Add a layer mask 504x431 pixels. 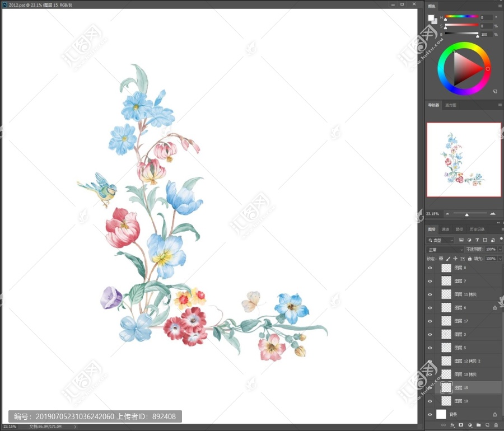461,425
